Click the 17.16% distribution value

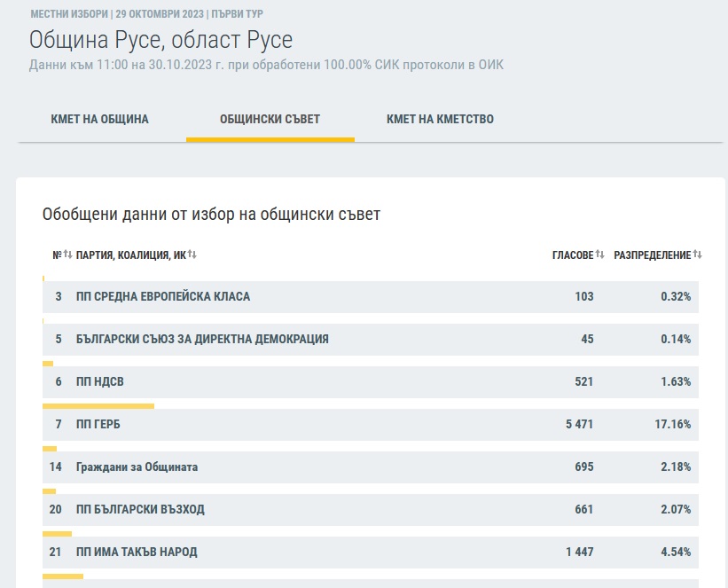672,424
